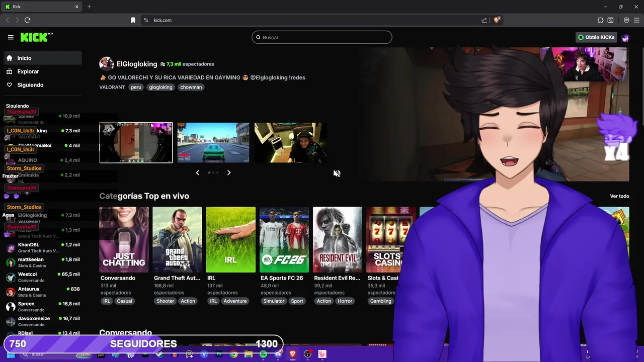Open Westcol in the following list
This screenshot has height=362, width=644.
43,277
